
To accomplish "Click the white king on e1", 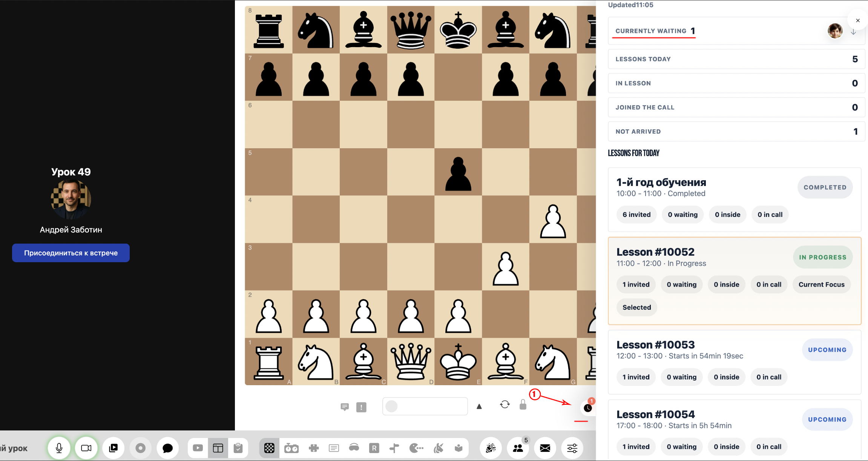I will 458,361.
